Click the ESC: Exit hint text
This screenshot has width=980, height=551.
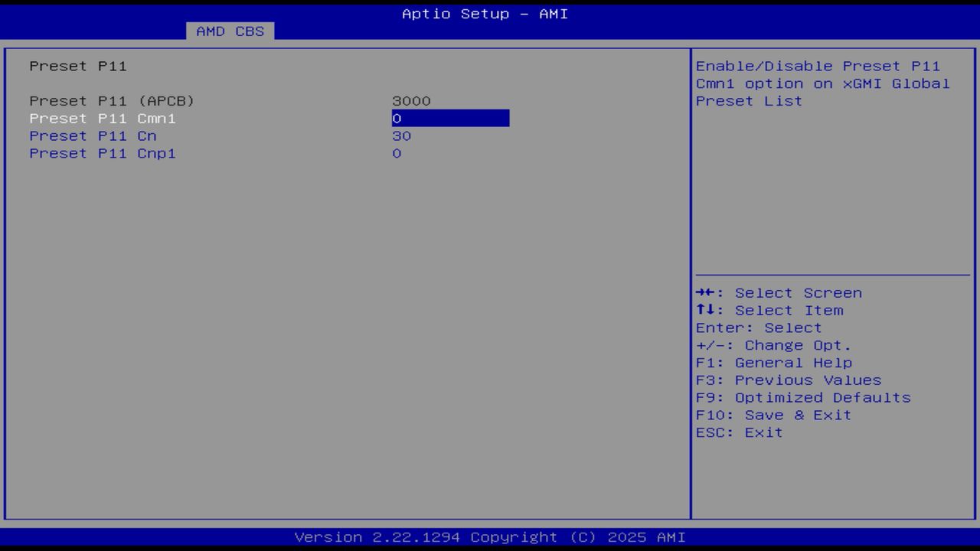tap(740, 432)
